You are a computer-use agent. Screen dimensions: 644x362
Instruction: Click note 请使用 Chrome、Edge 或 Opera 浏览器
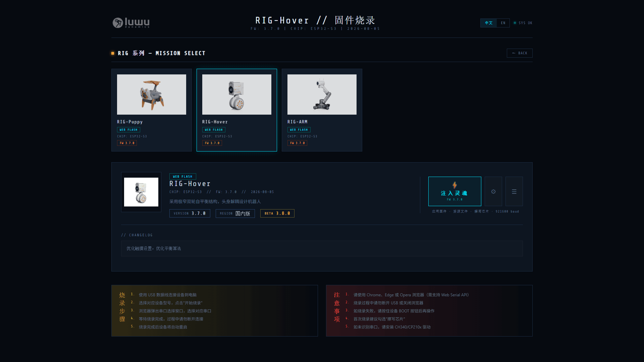[x=411, y=295]
